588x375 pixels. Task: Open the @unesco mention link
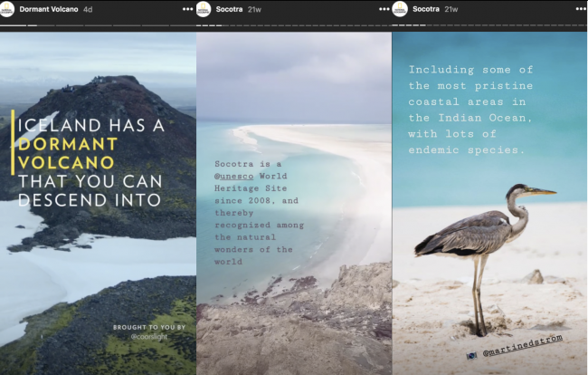[x=233, y=176]
